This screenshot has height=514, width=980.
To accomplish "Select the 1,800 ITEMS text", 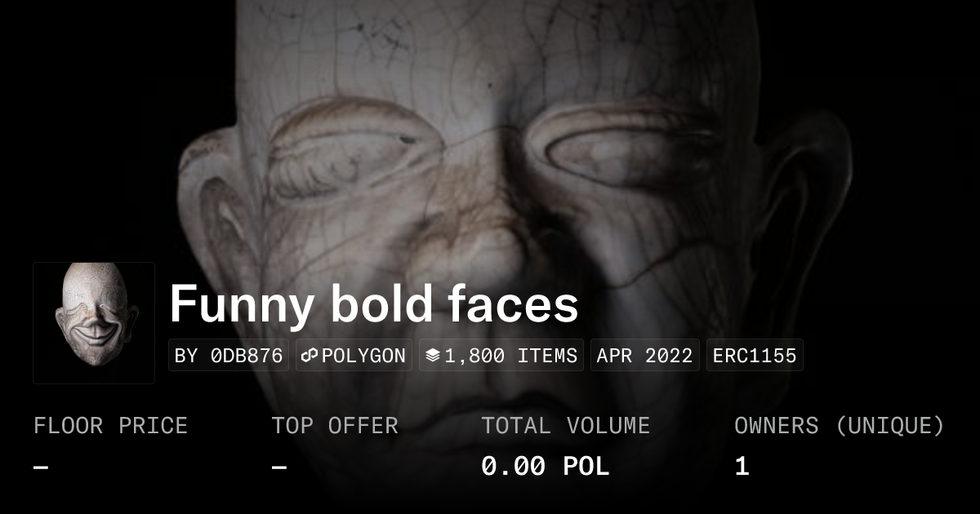I will tap(510, 356).
